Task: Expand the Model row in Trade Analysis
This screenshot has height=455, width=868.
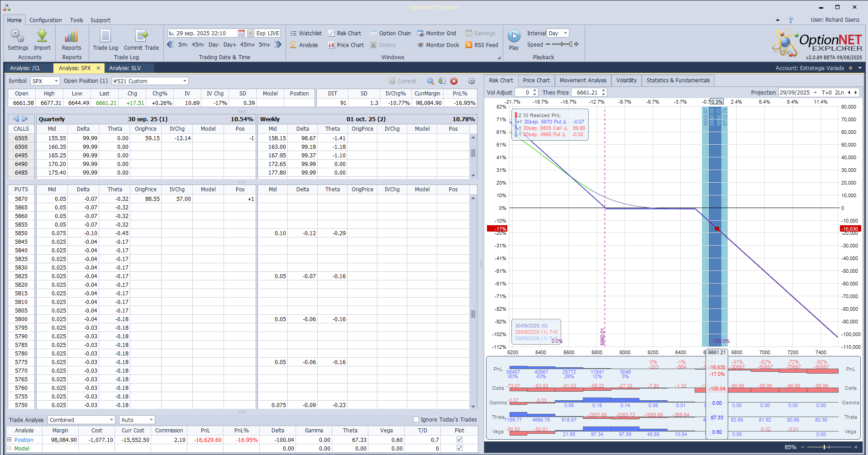Action: (10, 449)
